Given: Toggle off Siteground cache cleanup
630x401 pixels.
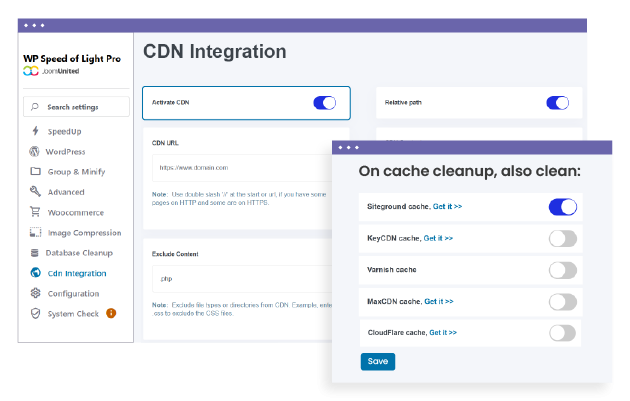Looking at the screenshot, I should pyautogui.click(x=563, y=207).
